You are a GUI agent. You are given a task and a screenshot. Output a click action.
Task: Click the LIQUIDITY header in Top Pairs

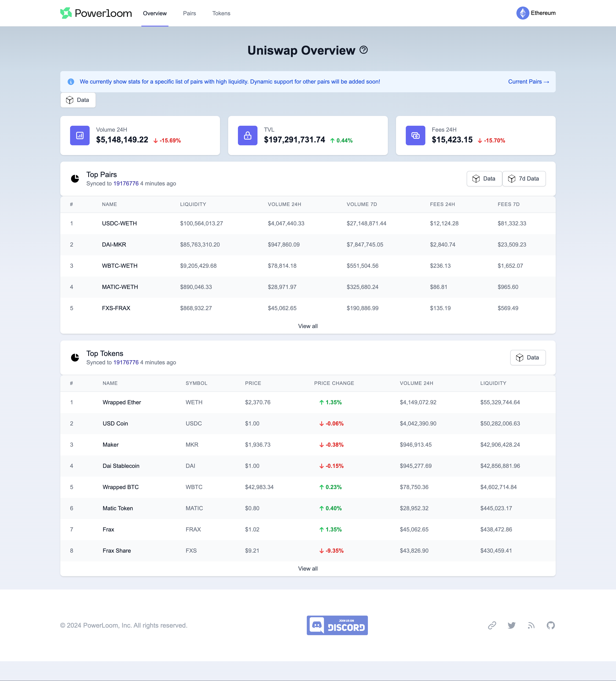pyautogui.click(x=193, y=204)
